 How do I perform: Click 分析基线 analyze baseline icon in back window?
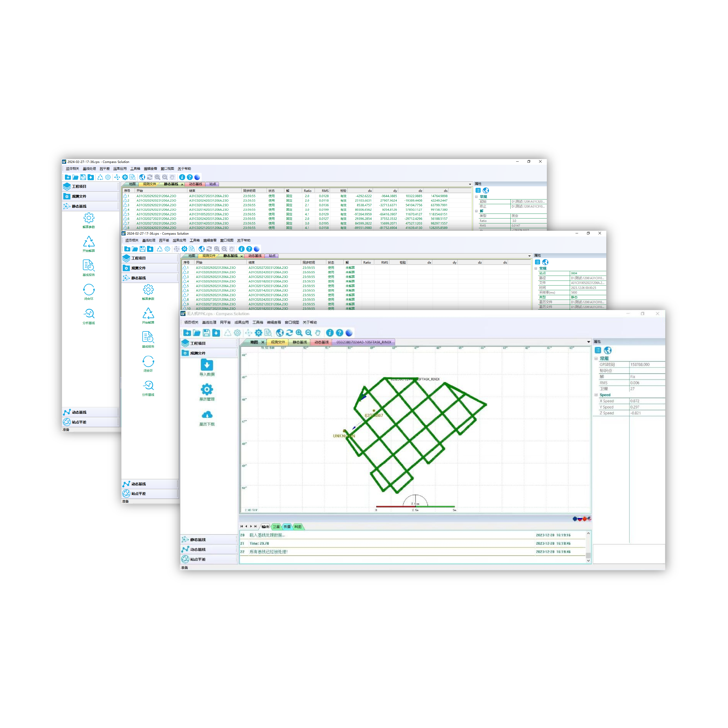(x=89, y=314)
